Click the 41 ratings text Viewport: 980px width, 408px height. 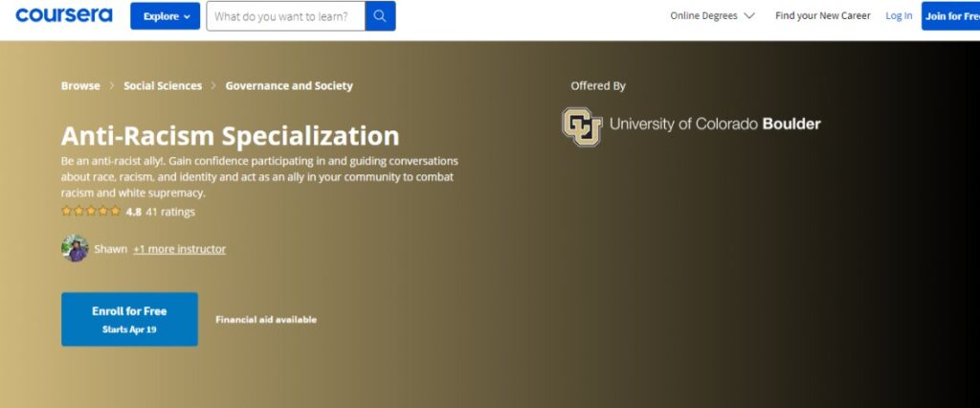pos(170,212)
